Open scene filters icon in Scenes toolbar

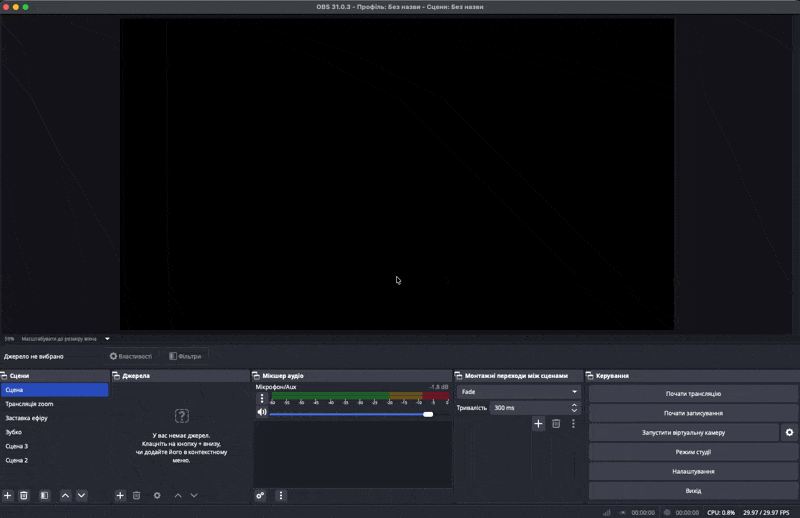[x=45, y=496]
